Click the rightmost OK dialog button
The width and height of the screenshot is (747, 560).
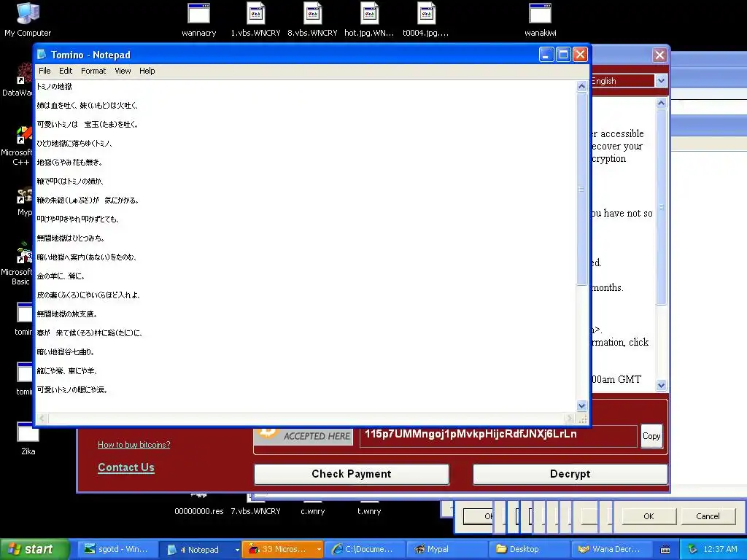click(x=649, y=516)
